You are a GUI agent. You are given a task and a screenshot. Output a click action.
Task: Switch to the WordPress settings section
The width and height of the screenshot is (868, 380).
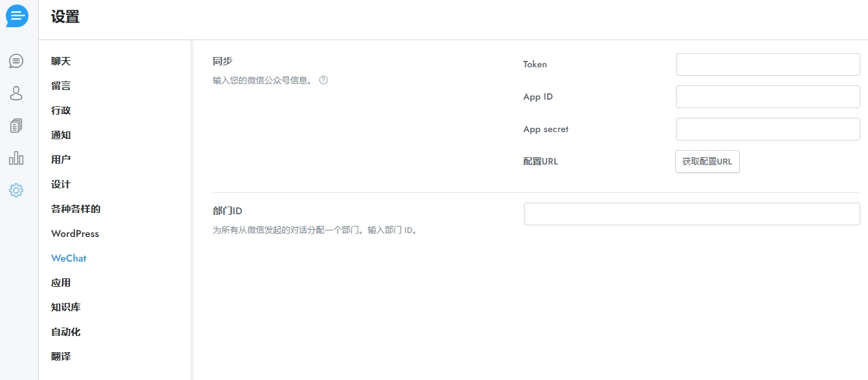pos(74,234)
